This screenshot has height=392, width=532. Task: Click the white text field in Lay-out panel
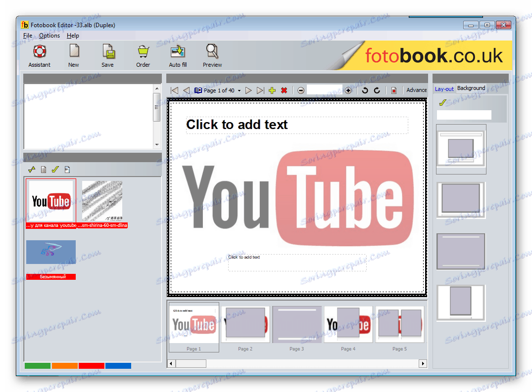(464, 115)
